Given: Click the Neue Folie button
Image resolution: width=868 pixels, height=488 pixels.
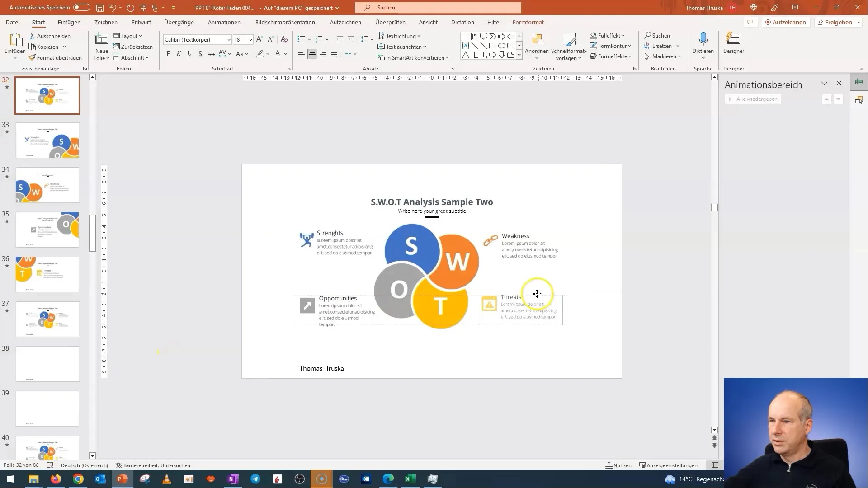Looking at the screenshot, I should [x=102, y=47].
